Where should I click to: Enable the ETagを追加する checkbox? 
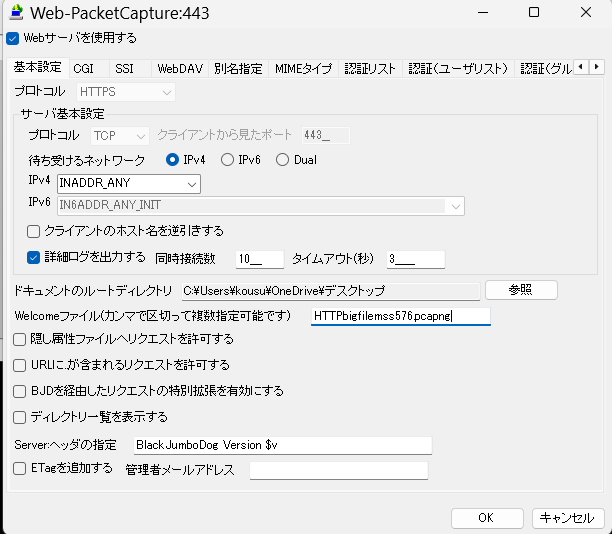pyautogui.click(x=20, y=468)
